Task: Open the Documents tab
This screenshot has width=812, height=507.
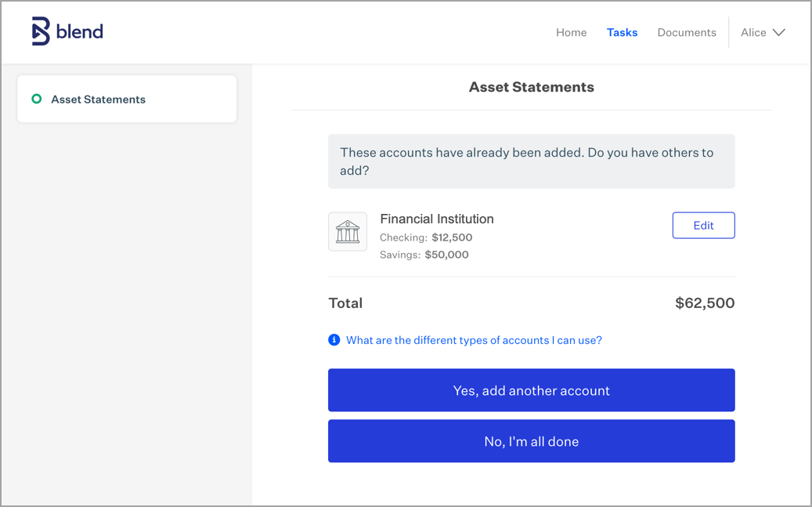Action: tap(687, 32)
